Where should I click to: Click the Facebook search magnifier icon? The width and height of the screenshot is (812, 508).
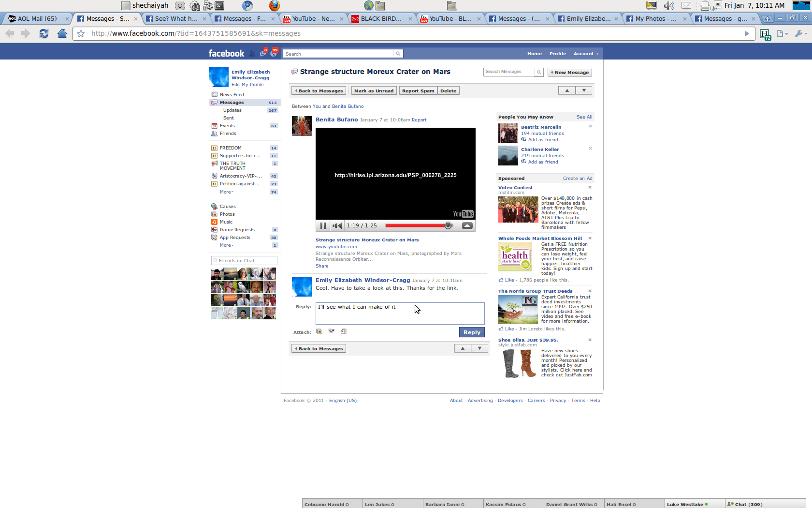tap(398, 54)
